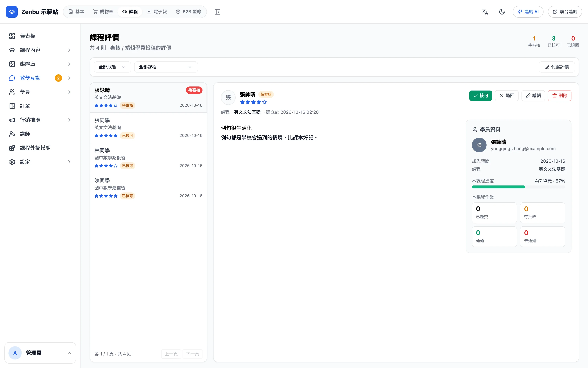Click the 行銷推廣 megaphone icon
This screenshot has width=588, height=368.
pos(12,120)
